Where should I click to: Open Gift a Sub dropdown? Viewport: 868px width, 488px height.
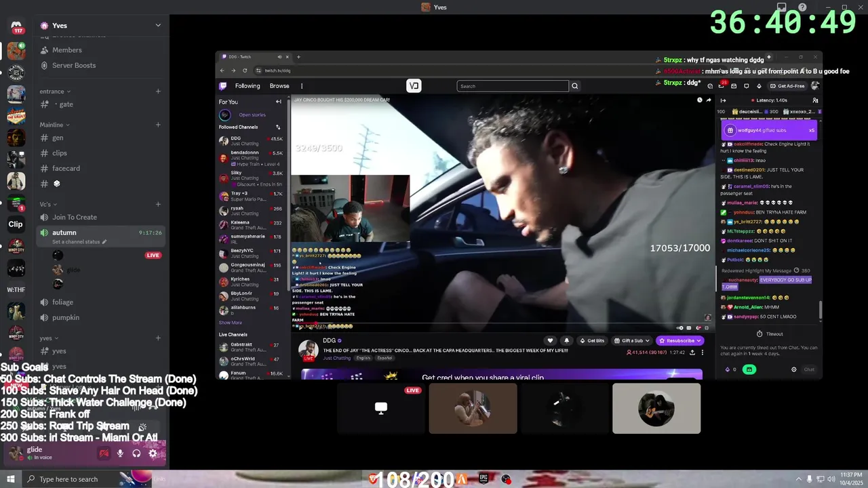coord(632,340)
